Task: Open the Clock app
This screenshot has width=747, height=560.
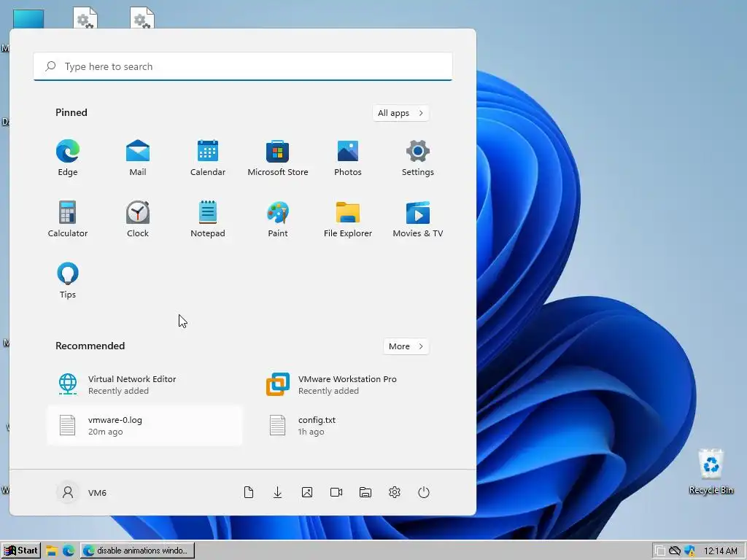Action: pyautogui.click(x=138, y=219)
